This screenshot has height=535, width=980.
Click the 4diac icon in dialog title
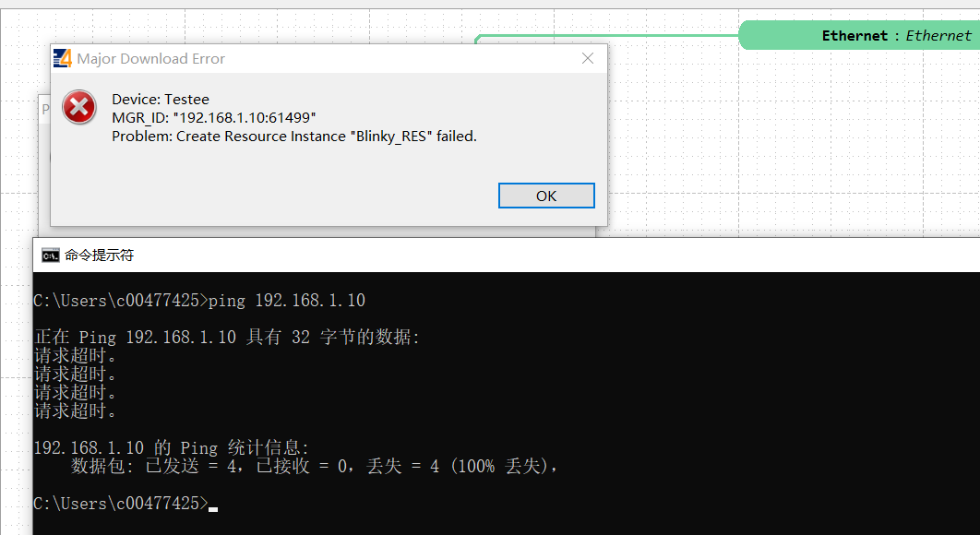coord(63,58)
